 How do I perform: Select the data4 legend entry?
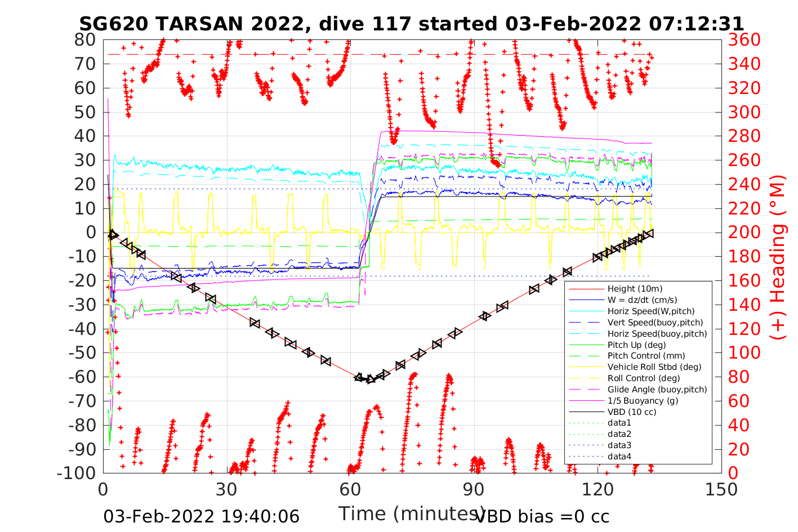(x=619, y=457)
